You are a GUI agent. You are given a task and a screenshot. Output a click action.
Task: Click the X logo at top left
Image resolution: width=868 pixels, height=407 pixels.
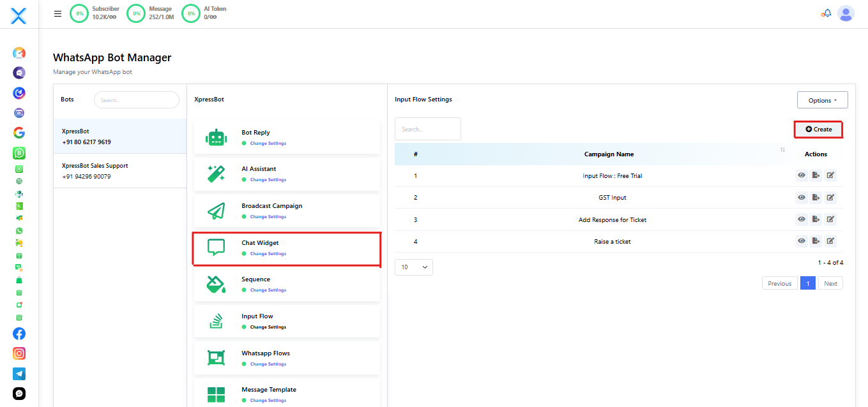19,16
